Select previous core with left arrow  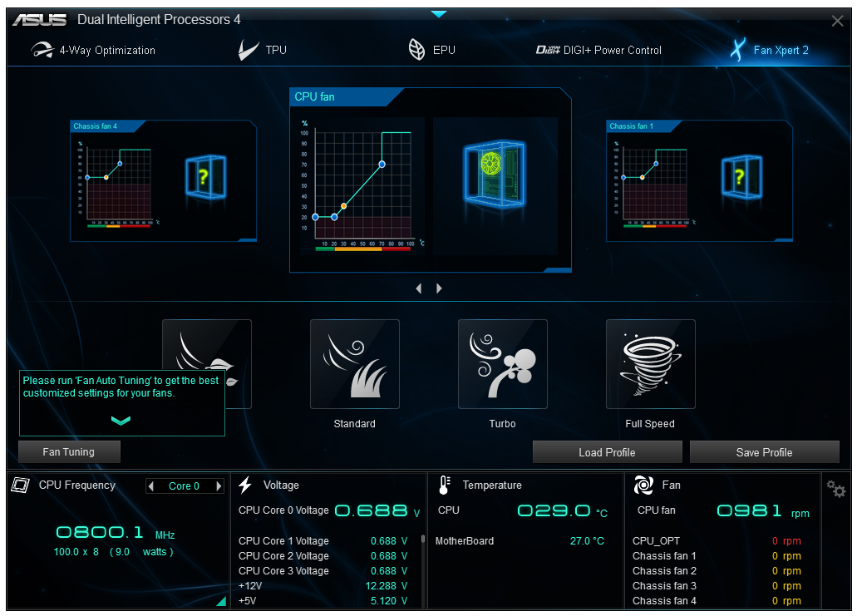[151, 486]
